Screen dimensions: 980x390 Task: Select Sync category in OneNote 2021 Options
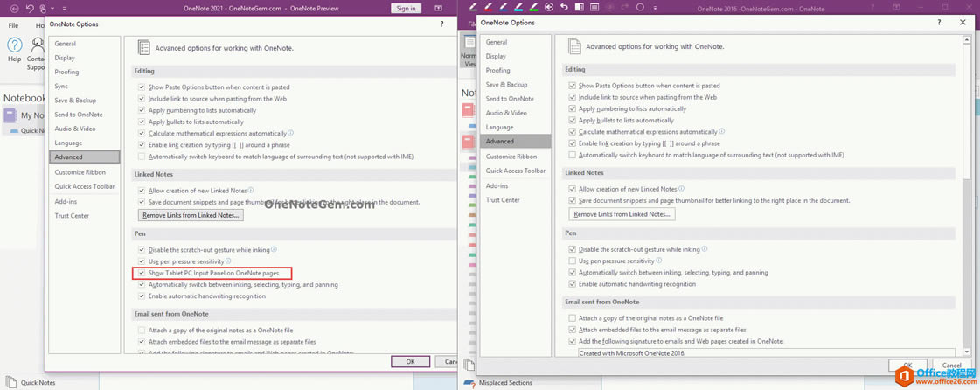point(85,87)
